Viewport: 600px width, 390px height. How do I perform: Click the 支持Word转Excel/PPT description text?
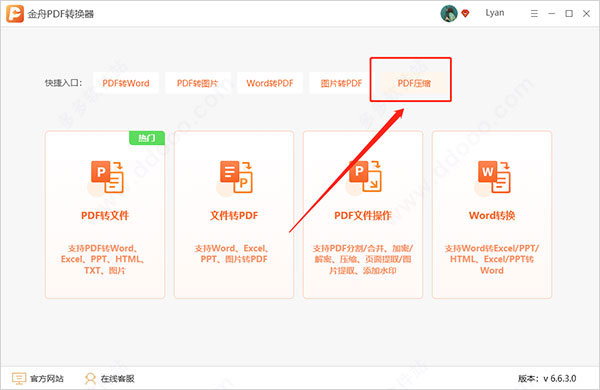pos(492,259)
